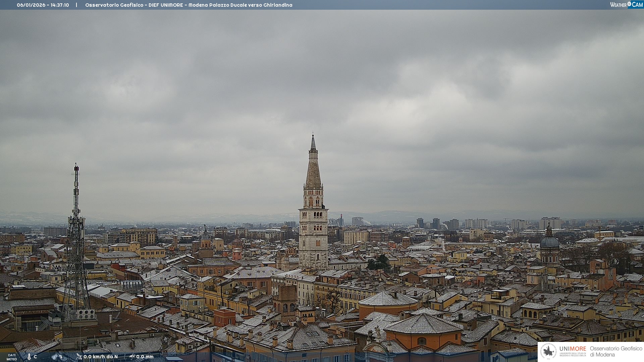This screenshot has height=362, width=644.
Task: Click the WeatherCam CAM blue badge
Action: pos(637,5)
